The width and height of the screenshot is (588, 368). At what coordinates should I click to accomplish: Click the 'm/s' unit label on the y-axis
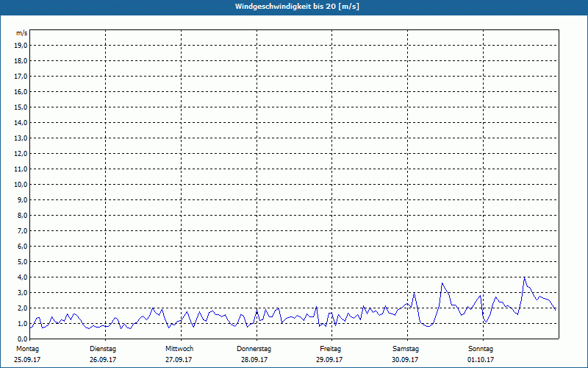[x=22, y=33]
